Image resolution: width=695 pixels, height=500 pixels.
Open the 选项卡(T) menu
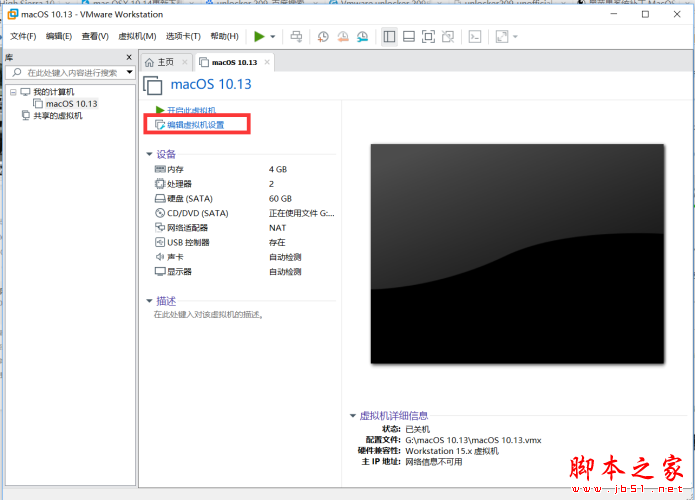[183, 36]
